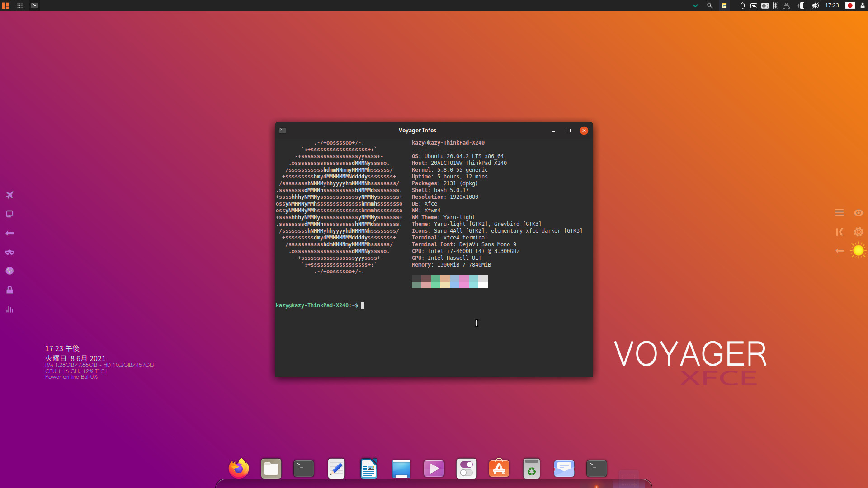Click the terminal window menu icon in titlebar
Screen dimensions: 868x488
(x=283, y=130)
